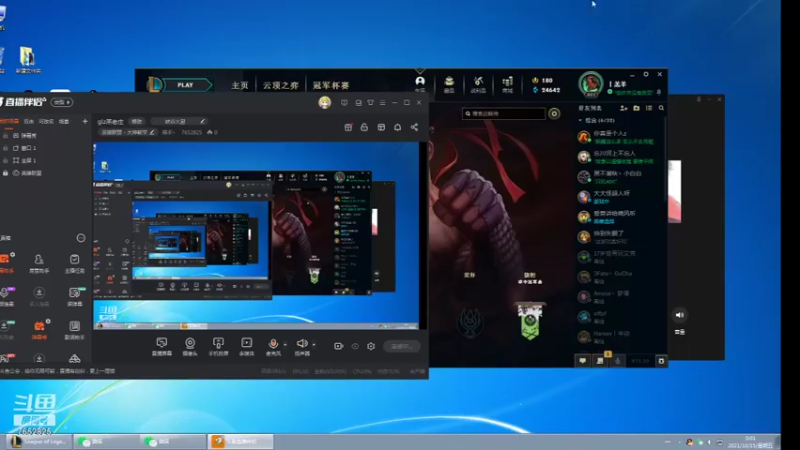This screenshot has height=450, width=800.
Task: Expand the speaker options arrow
Action: pyautogui.click(x=314, y=344)
